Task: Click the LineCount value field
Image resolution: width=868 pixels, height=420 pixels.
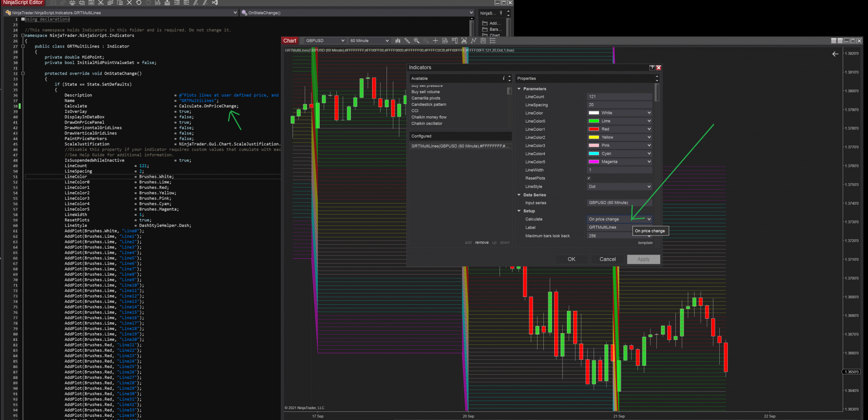Action: click(619, 97)
